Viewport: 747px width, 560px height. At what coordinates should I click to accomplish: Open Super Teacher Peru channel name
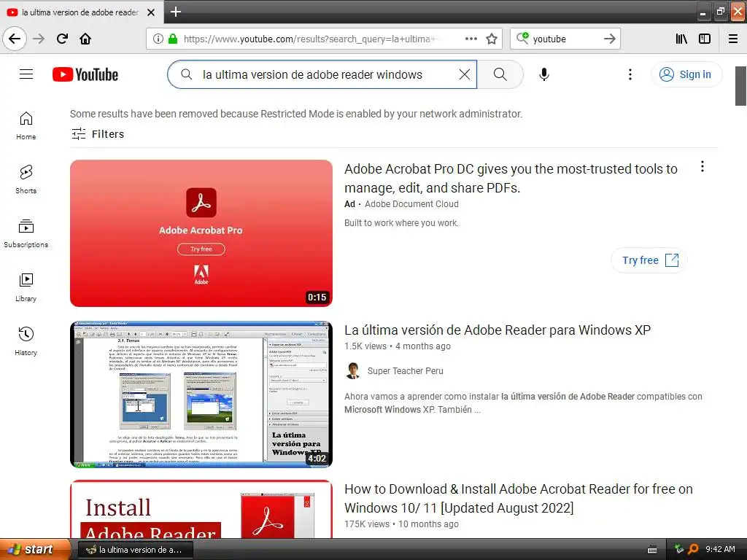pyautogui.click(x=406, y=371)
